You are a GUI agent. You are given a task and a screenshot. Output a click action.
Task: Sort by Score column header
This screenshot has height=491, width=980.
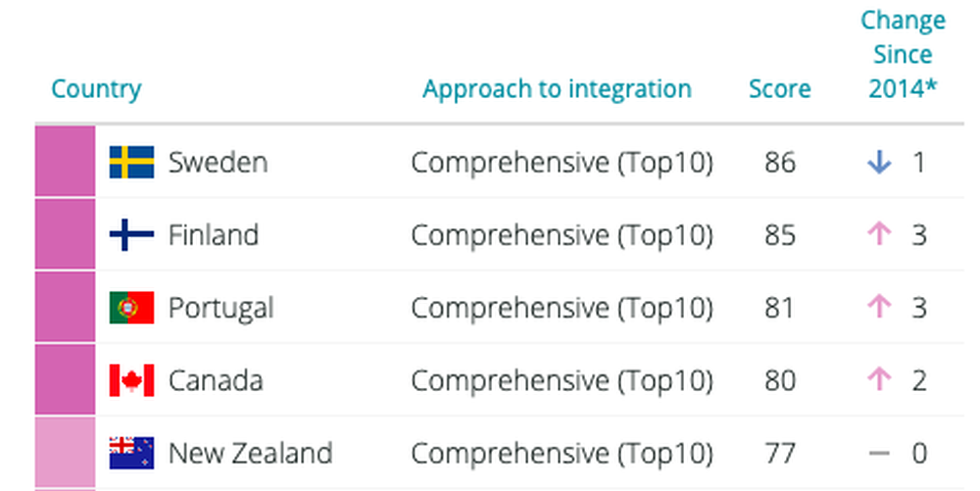(x=779, y=89)
